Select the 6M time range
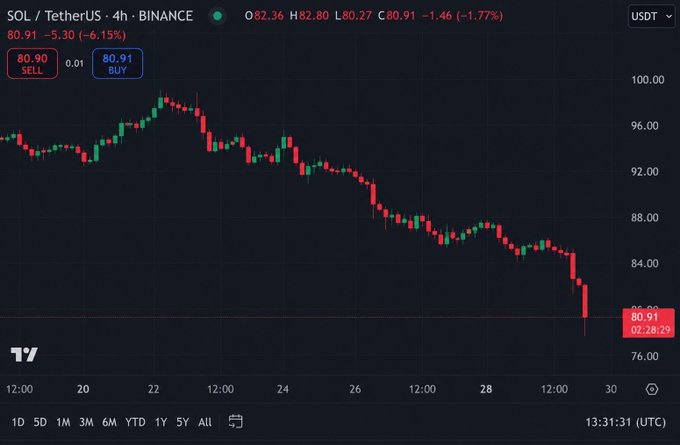Screen dimensions: 680x445 pos(109,422)
